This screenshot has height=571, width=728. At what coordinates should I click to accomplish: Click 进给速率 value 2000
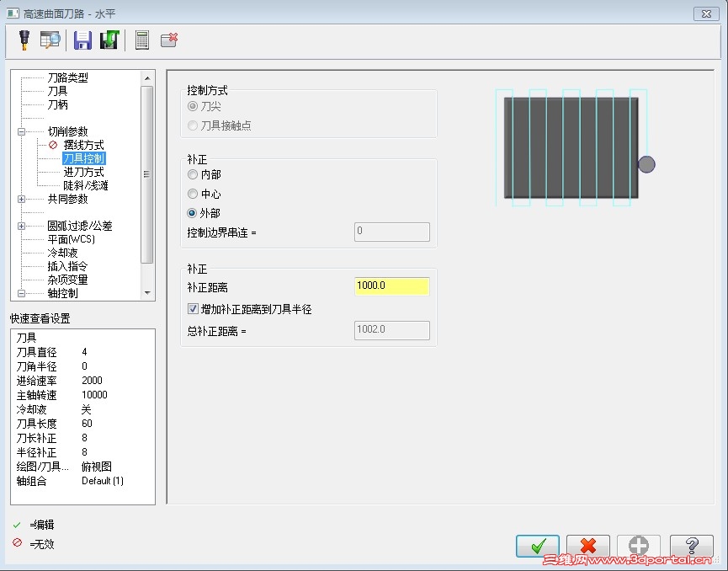(92, 381)
